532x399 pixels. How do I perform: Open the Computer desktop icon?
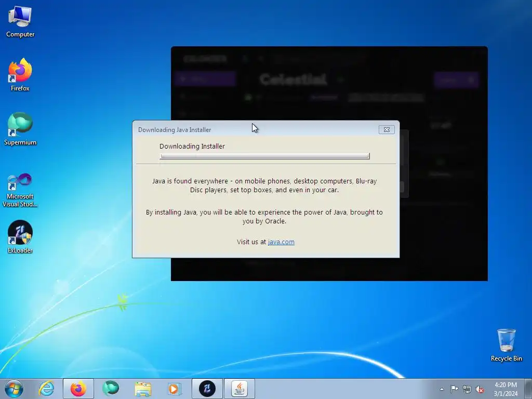(20, 22)
